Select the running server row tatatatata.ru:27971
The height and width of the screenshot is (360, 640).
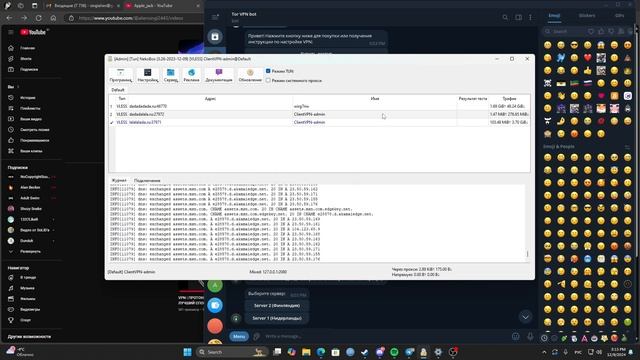click(x=319, y=122)
